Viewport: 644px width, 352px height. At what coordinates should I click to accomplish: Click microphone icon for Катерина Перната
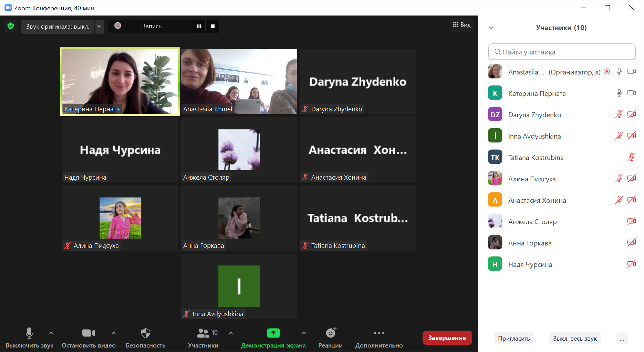coord(619,93)
